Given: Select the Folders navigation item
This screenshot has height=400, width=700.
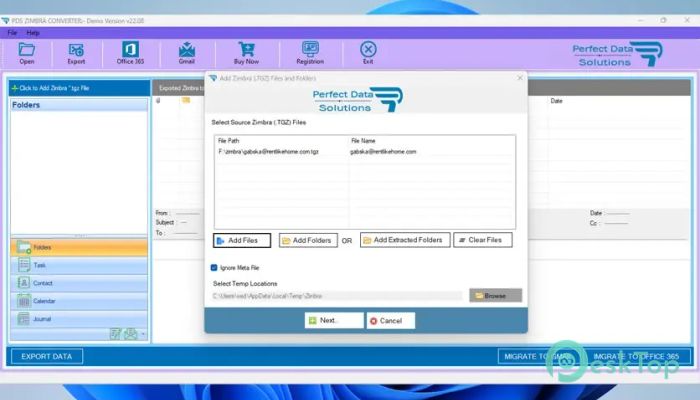Looking at the screenshot, I should [79, 247].
